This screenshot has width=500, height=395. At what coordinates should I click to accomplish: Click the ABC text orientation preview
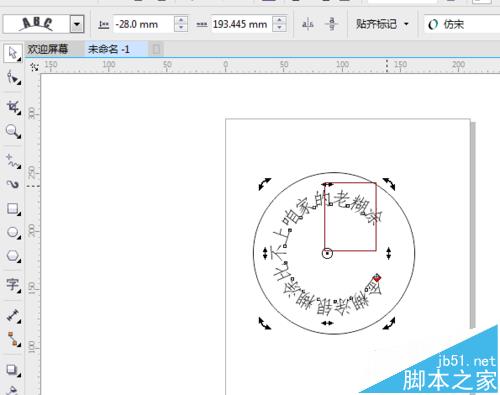tap(36, 24)
